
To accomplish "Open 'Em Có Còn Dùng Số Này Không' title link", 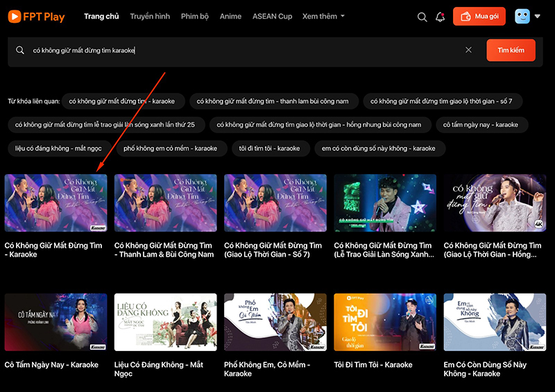I will (x=485, y=369).
